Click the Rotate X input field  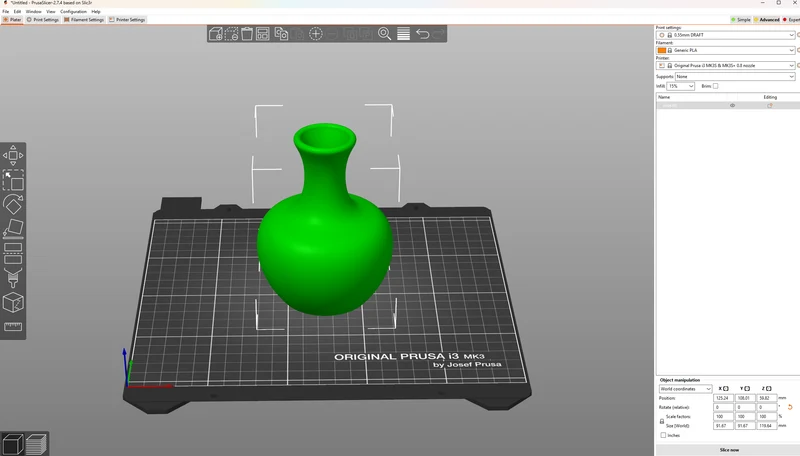point(723,407)
